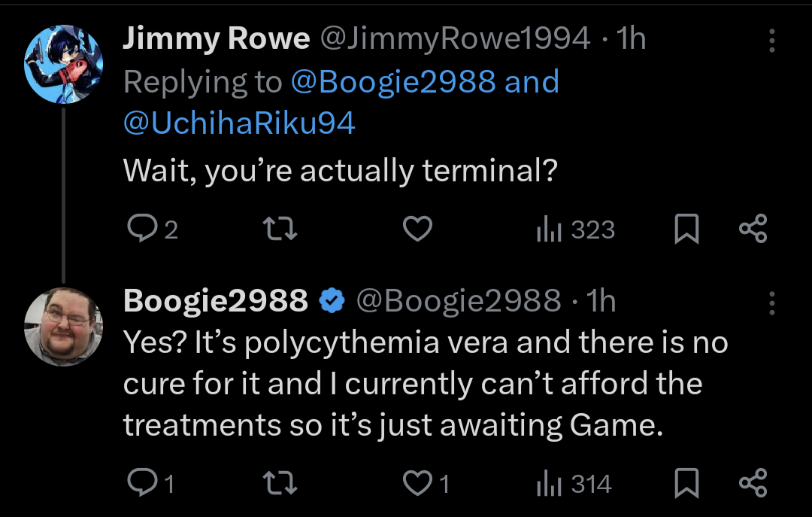Bookmark Jimmy Rowe's tweet

[x=686, y=229]
